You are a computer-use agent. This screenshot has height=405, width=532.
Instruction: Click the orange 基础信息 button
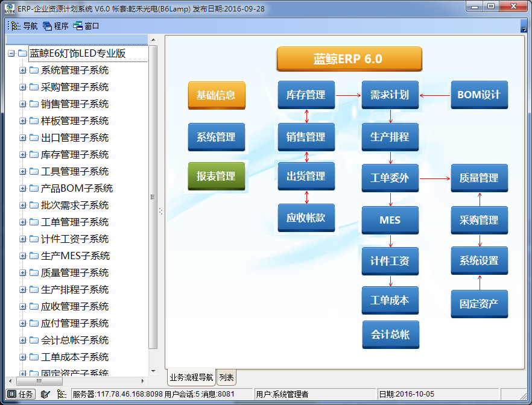(x=217, y=95)
